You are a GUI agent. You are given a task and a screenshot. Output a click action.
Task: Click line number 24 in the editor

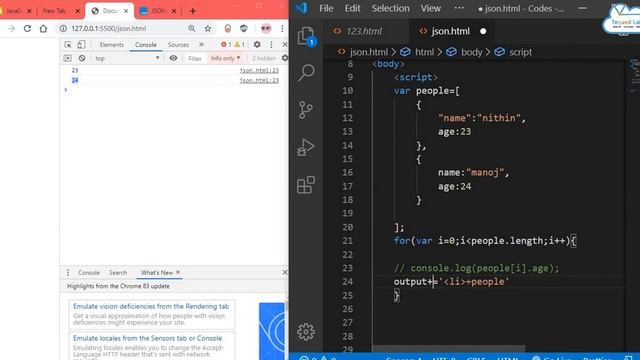pyautogui.click(x=347, y=282)
